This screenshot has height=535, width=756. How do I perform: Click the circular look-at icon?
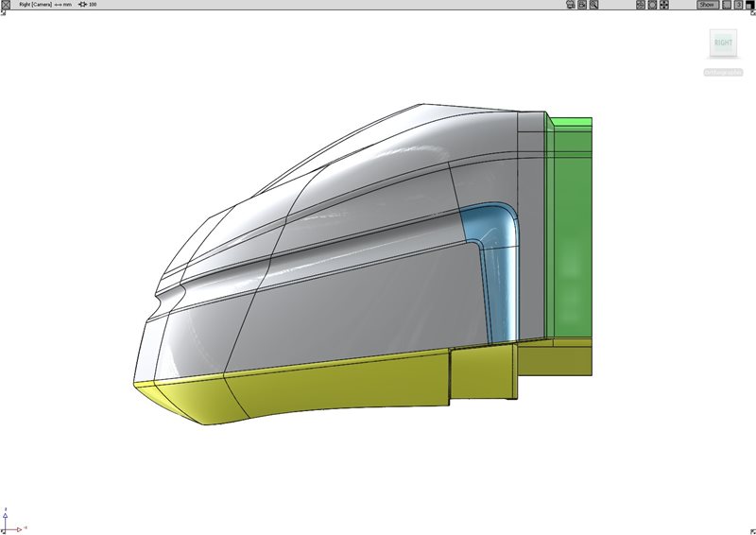click(x=652, y=5)
